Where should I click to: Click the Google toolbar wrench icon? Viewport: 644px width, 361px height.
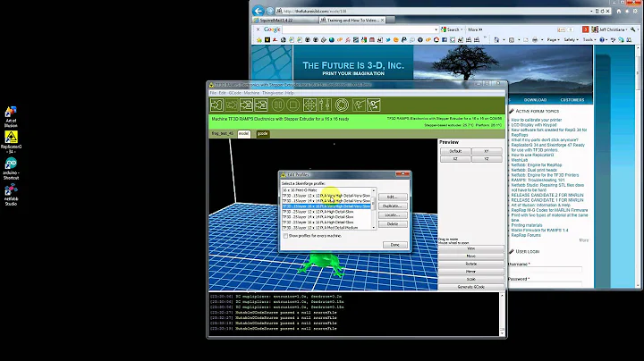633,29
